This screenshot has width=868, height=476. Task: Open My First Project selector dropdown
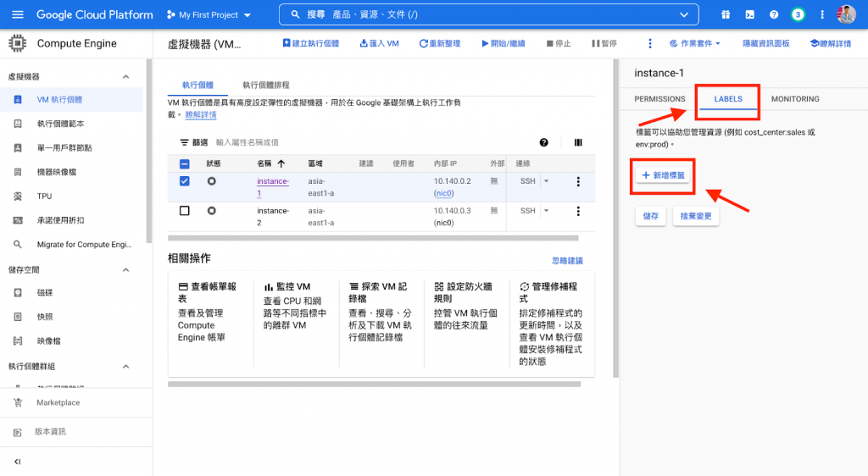click(x=209, y=15)
